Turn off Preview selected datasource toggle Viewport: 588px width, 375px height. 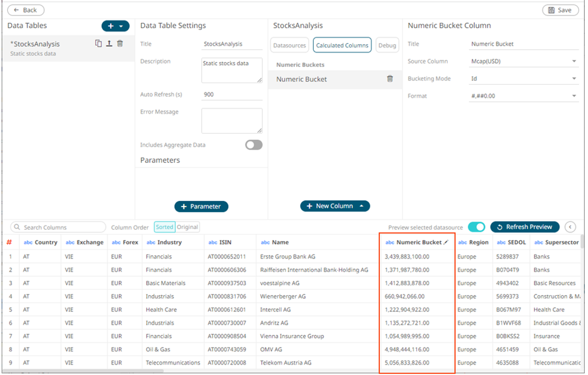click(x=476, y=227)
